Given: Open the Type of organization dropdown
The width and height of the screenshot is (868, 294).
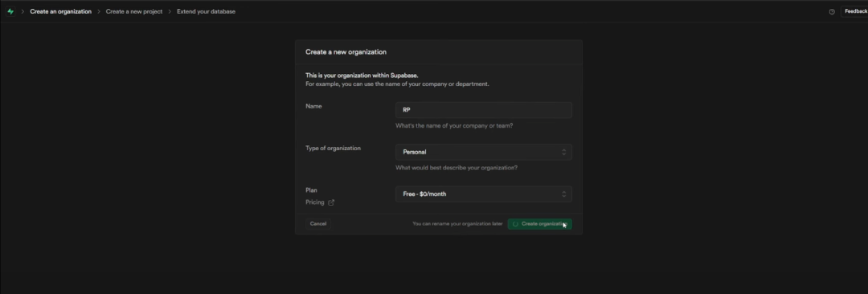Looking at the screenshot, I should pos(483,152).
